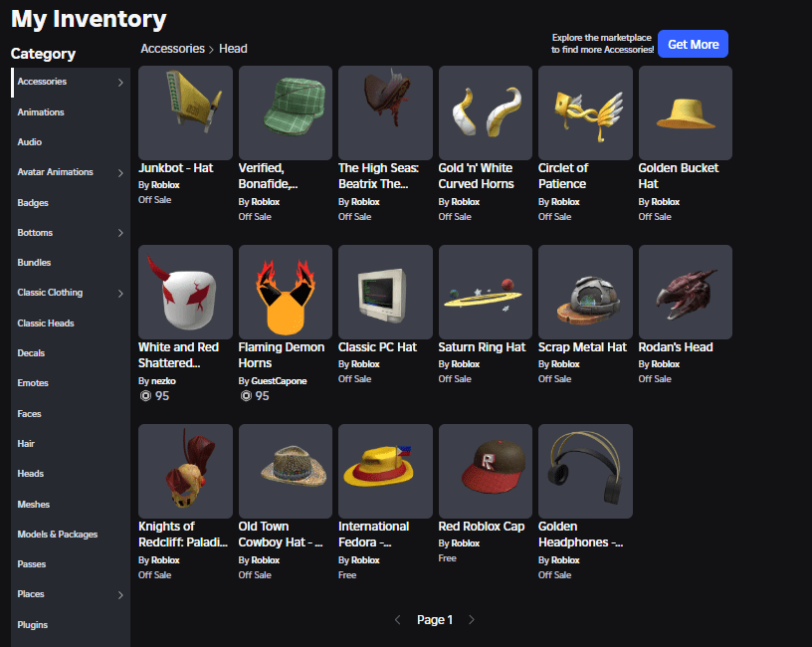812x647 pixels.
Task: Click 95 Robux price under Flaming Demon Horns
Action: point(262,396)
